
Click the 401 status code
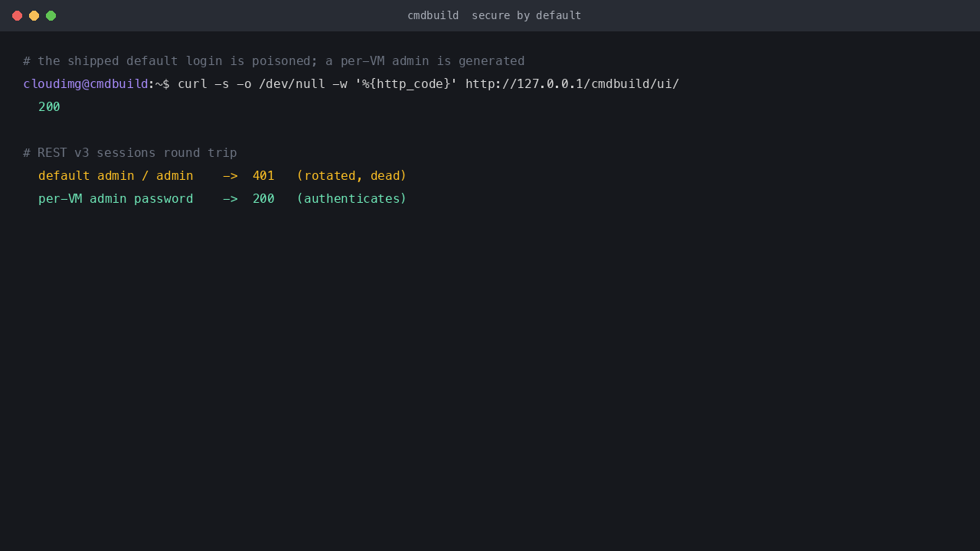coord(263,176)
